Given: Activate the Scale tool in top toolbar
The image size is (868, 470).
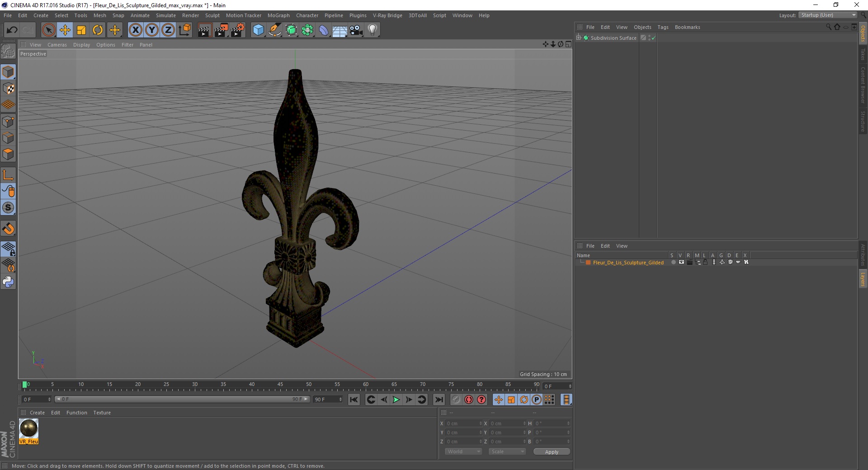Looking at the screenshot, I should (x=81, y=30).
